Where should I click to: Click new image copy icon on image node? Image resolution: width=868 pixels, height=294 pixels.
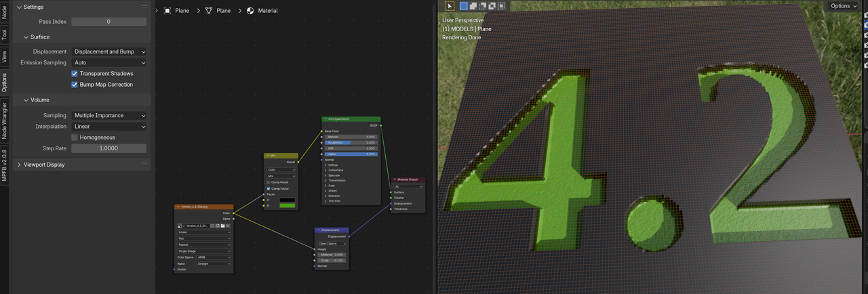click(x=217, y=226)
